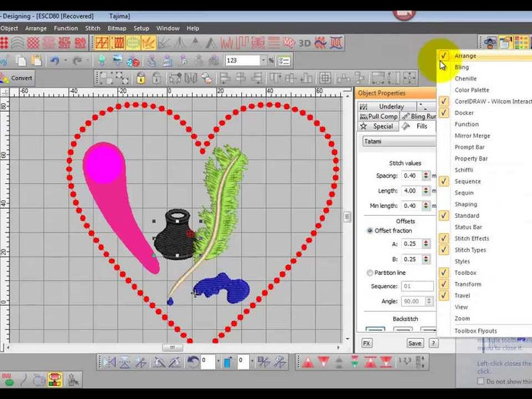Click the show design image icon
Image resolution: width=532 pixels, height=399 pixels.
[117, 61]
